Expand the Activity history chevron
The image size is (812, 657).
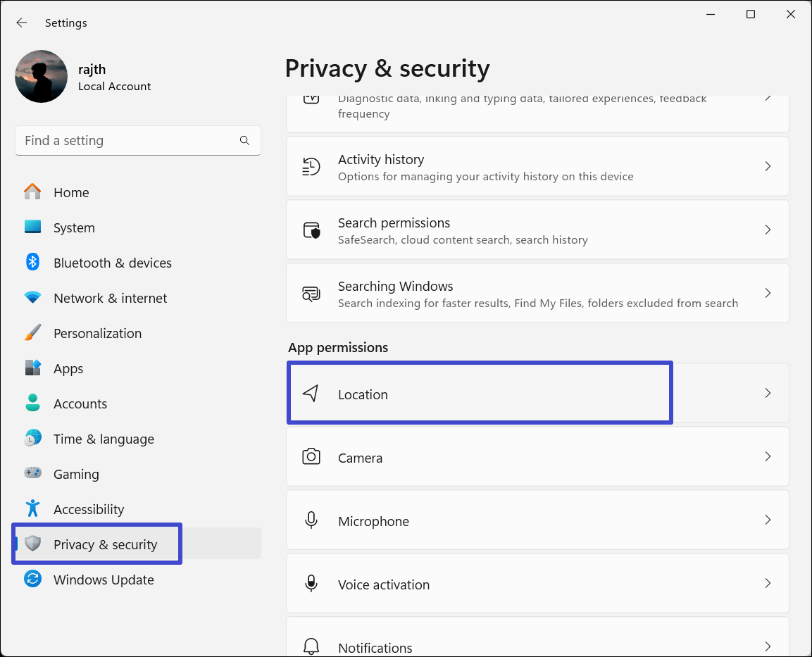[x=768, y=167]
